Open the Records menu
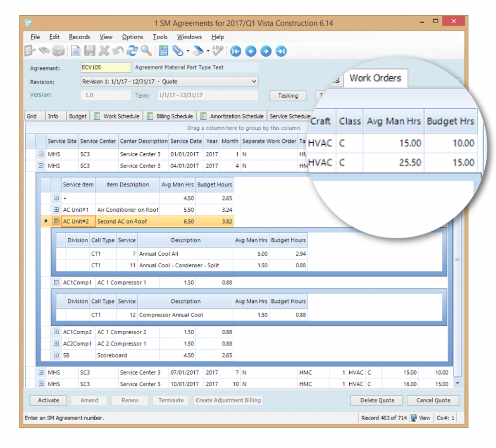 (79, 37)
